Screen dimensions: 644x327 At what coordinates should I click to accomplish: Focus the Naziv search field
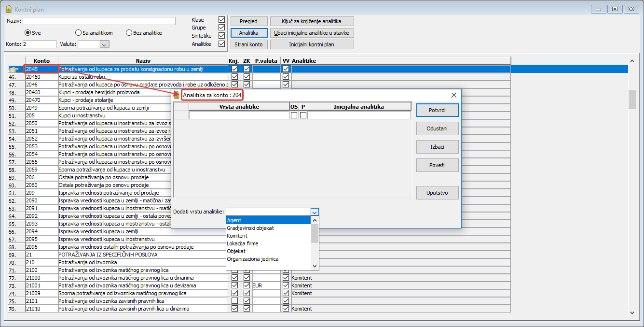(99, 21)
